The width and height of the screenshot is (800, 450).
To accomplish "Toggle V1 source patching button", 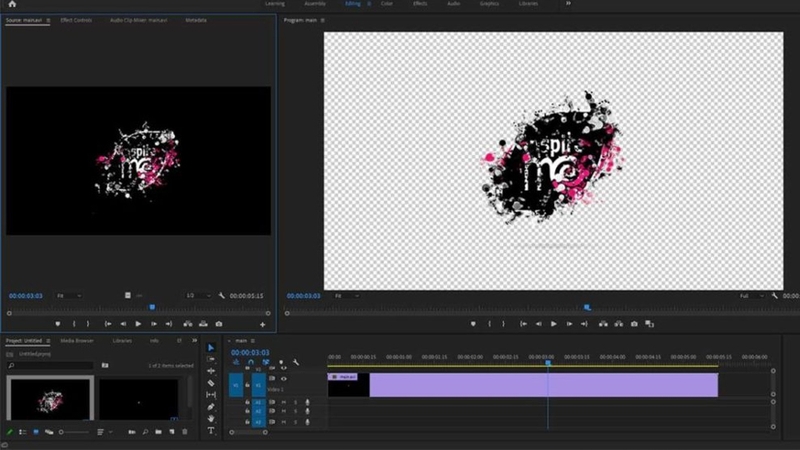I will [236, 385].
